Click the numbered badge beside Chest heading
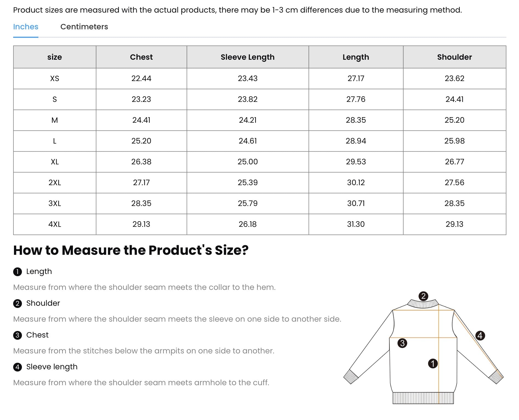 (x=18, y=335)
